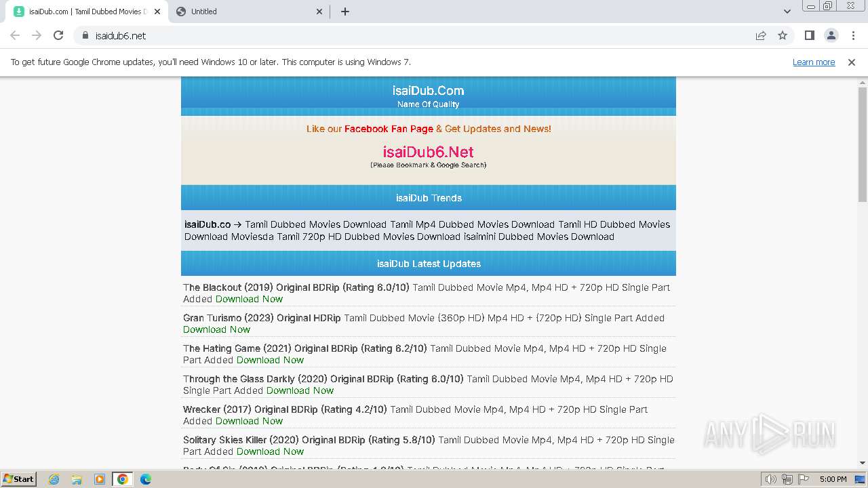This screenshot has height=488, width=868.
Task: Open the Learn more link
Action: point(814,62)
